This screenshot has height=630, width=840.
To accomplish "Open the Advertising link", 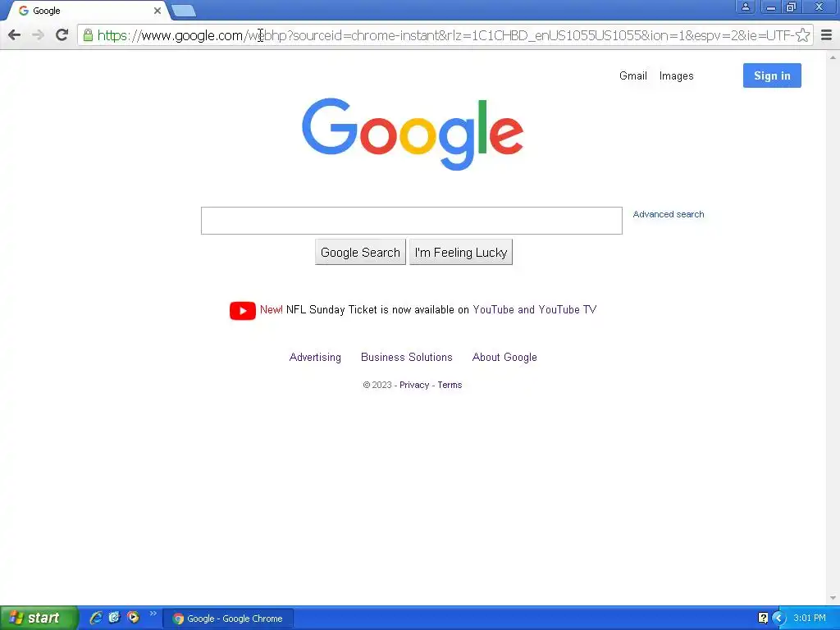I will (x=315, y=358).
